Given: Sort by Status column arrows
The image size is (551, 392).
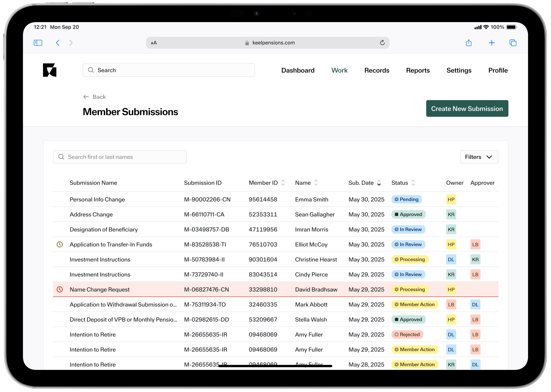Looking at the screenshot, I should [x=413, y=183].
